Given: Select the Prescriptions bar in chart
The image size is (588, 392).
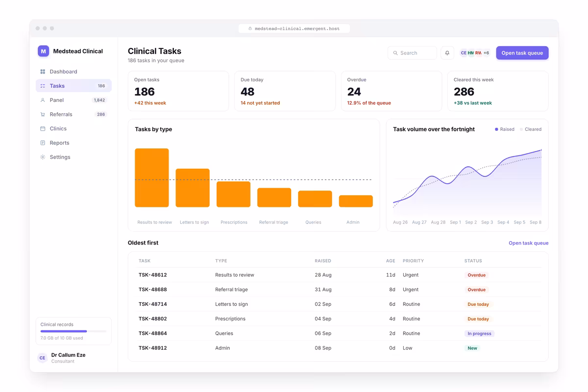Looking at the screenshot, I should [x=233, y=194].
